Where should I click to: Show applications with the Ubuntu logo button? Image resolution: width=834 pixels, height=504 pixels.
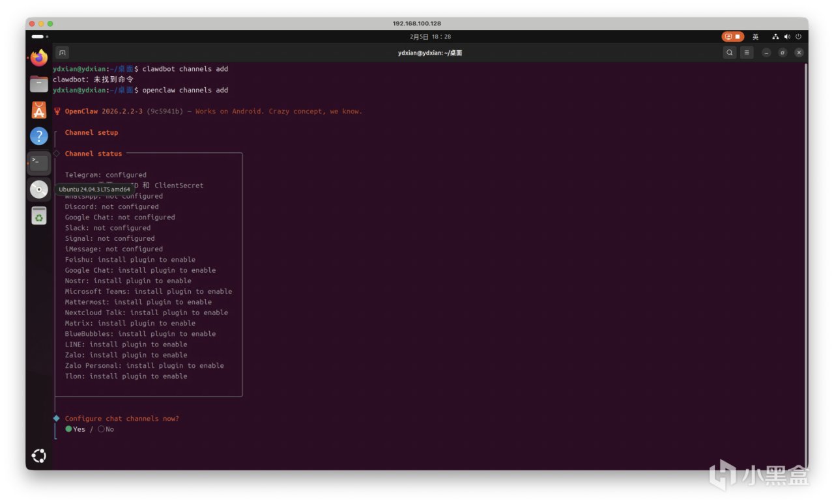tap(39, 456)
